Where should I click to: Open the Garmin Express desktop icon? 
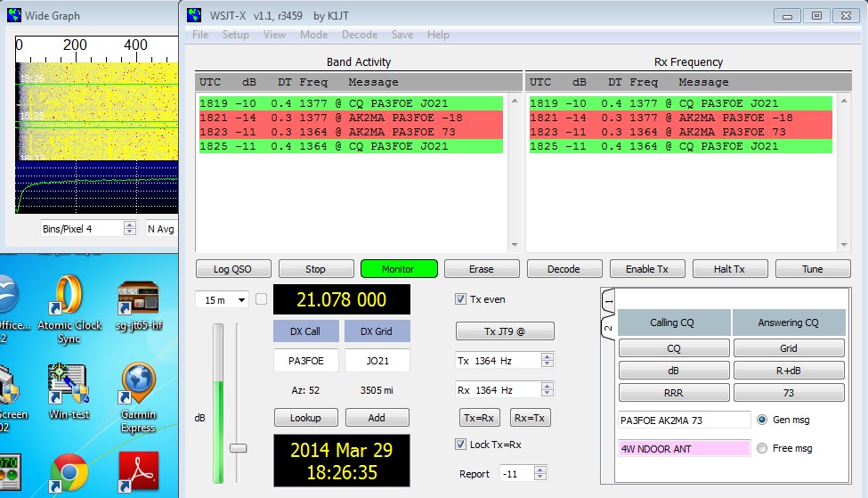138,396
